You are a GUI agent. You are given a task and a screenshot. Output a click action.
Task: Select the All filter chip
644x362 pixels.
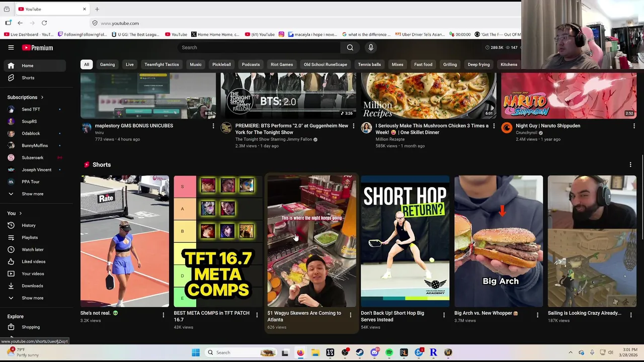[x=87, y=64]
